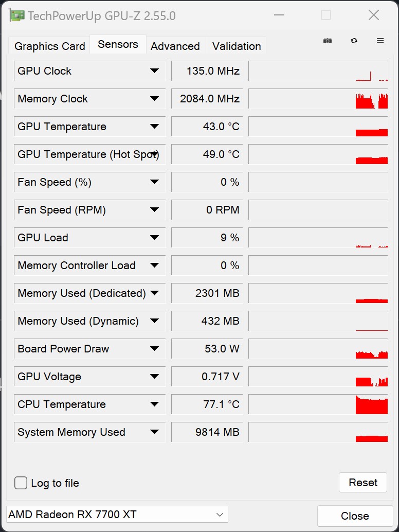Viewport: 399px width, 532px height.
Task: Click the GPU Load value field
Action: [x=207, y=238]
